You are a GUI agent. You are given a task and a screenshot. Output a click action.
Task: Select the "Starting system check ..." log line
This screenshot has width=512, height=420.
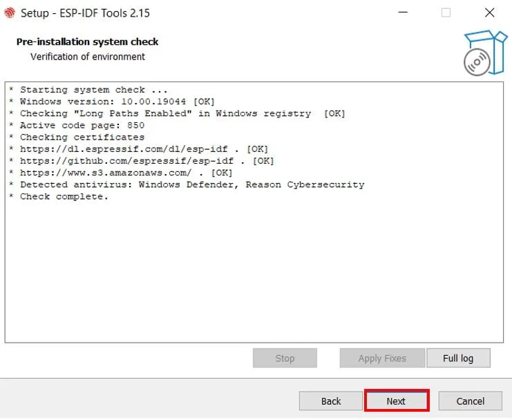click(x=88, y=90)
